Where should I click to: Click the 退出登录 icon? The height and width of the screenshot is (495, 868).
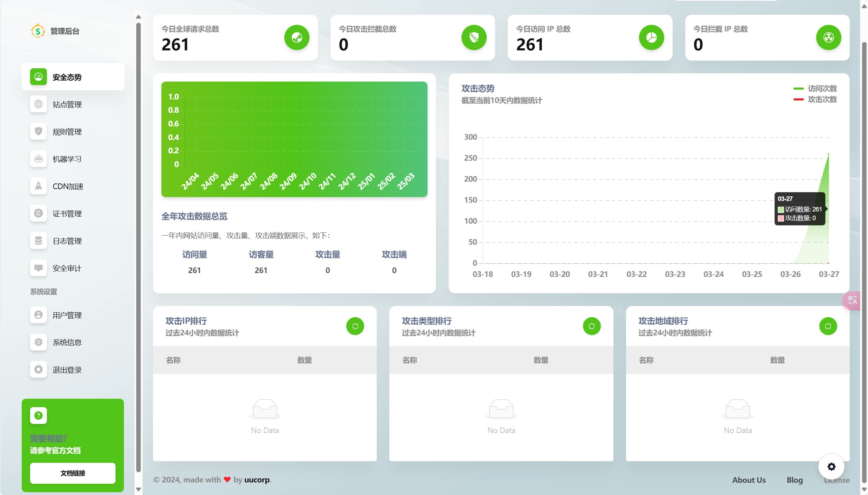39,370
